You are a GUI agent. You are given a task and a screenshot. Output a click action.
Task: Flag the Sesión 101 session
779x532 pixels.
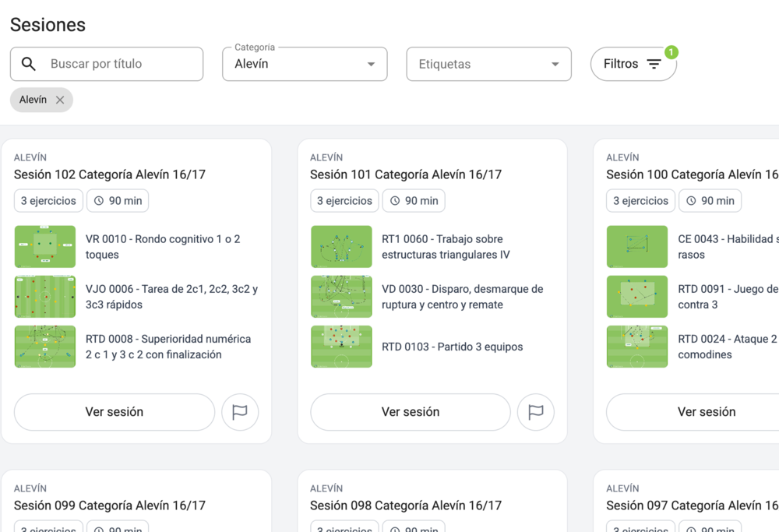(536, 412)
